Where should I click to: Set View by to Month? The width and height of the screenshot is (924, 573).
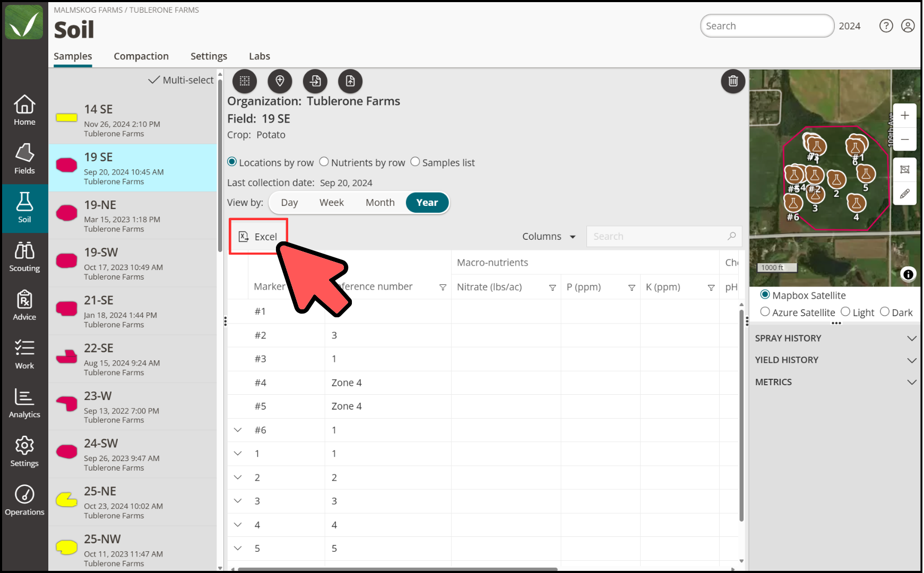pos(380,203)
